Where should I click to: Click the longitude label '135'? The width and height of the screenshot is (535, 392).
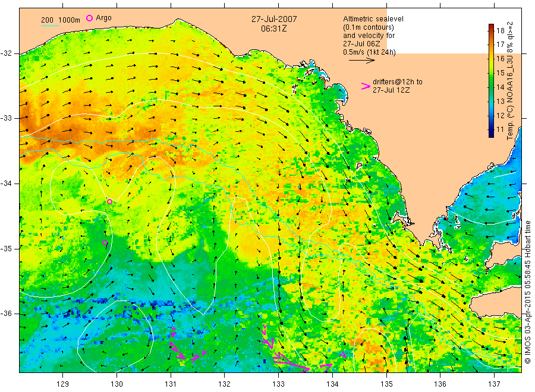point(386,384)
